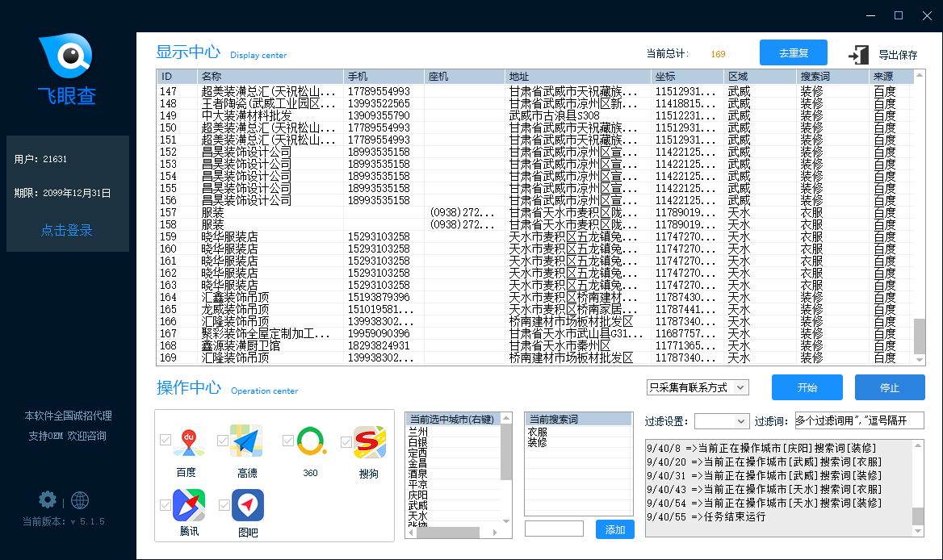Sort the table by 来源 column header
The image size is (943, 560).
(x=891, y=77)
